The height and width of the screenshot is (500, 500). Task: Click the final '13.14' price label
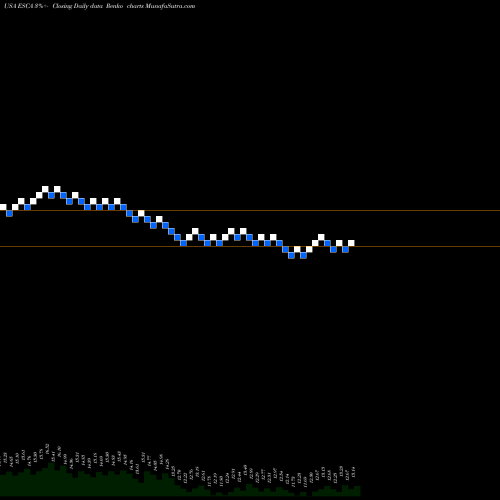tap(353, 472)
